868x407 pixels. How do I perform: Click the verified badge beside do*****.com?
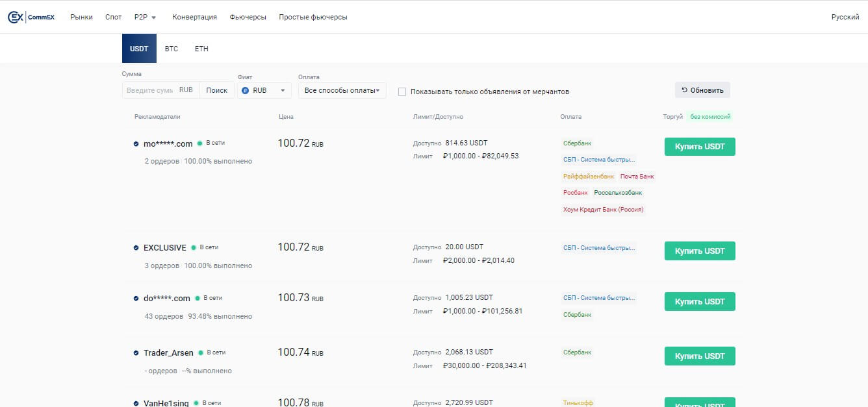click(x=136, y=299)
